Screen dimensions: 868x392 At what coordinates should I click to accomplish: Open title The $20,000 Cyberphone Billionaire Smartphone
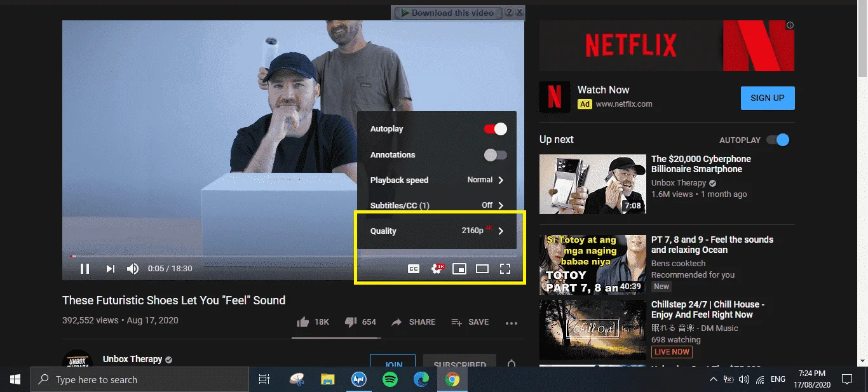[x=701, y=164]
